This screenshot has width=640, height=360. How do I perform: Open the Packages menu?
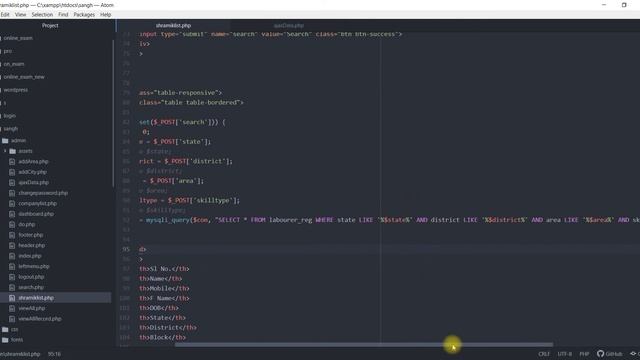(84, 15)
